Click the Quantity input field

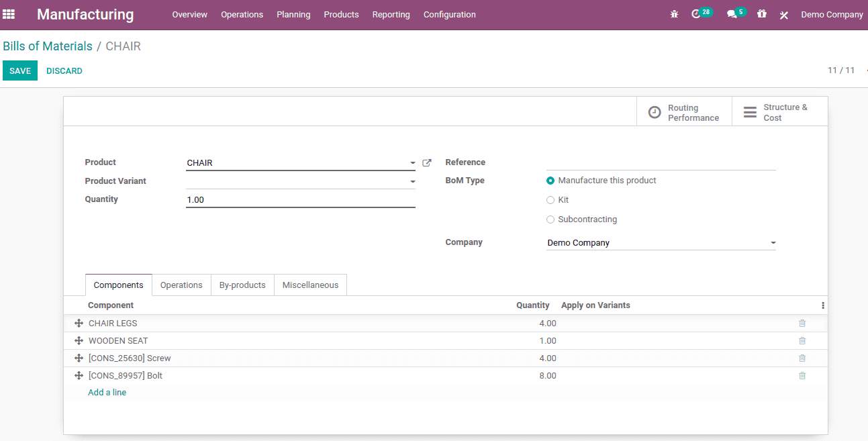click(301, 200)
